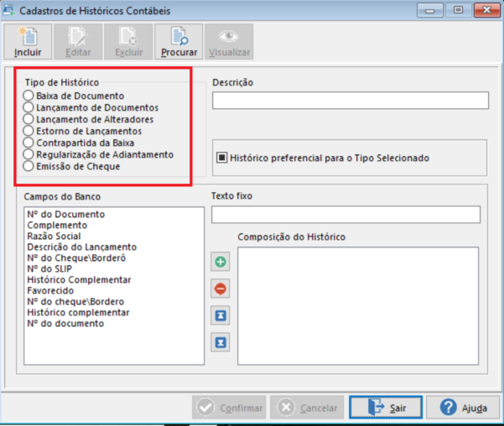Maximize the Cadastros de Históricos window

pos(459,10)
